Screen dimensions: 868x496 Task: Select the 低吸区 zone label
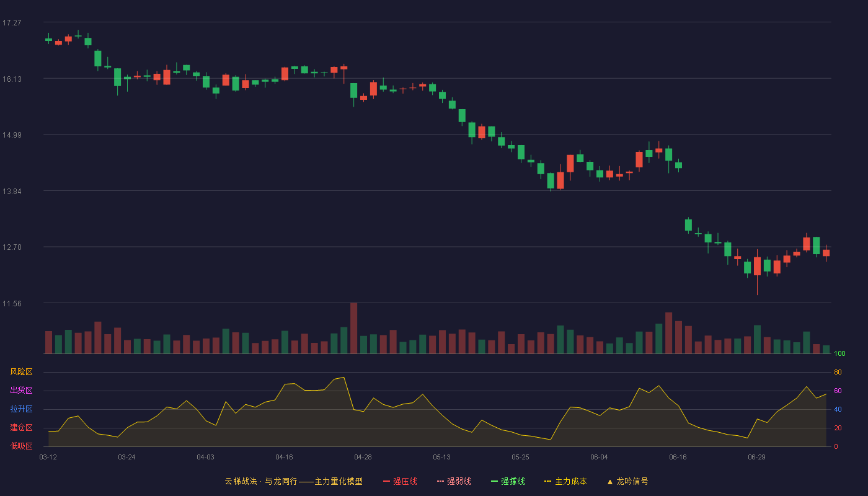[x=21, y=446]
